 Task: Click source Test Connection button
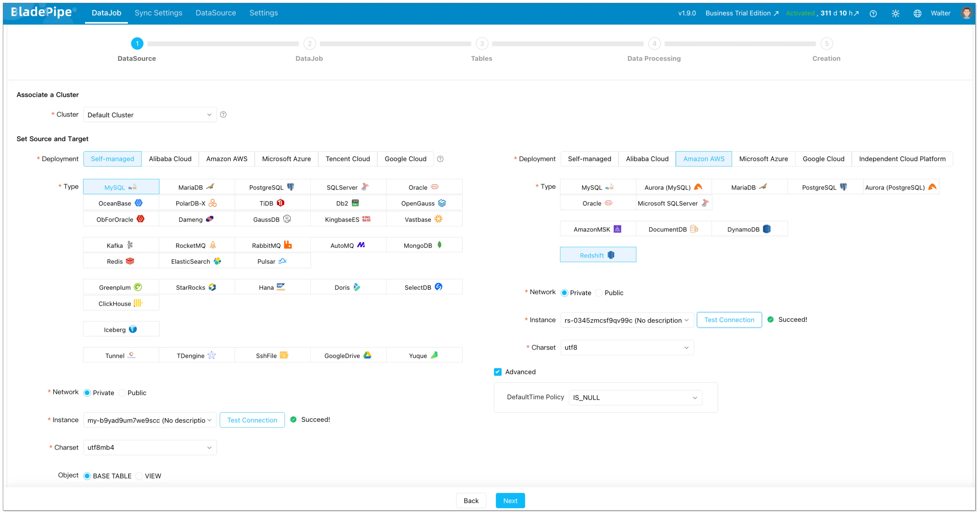(x=252, y=420)
